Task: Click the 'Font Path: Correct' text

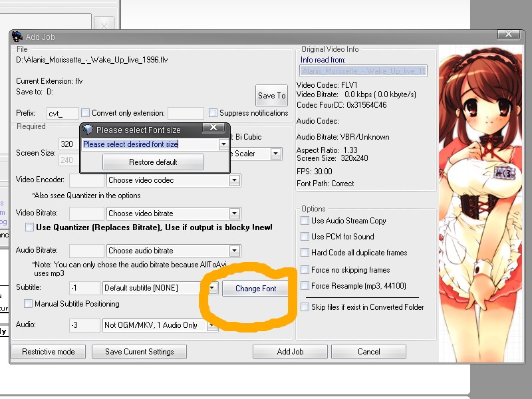Action: [325, 184]
